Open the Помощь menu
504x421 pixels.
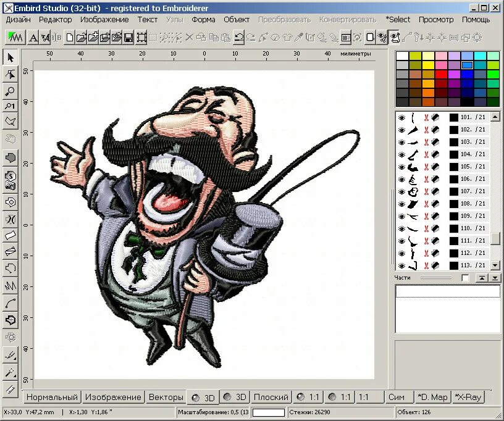476,20
